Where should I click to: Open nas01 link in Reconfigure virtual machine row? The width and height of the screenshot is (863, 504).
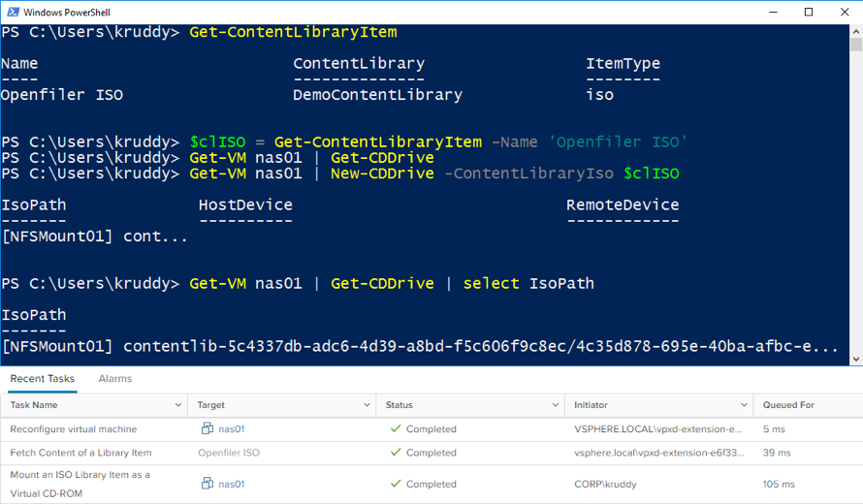pyautogui.click(x=231, y=428)
